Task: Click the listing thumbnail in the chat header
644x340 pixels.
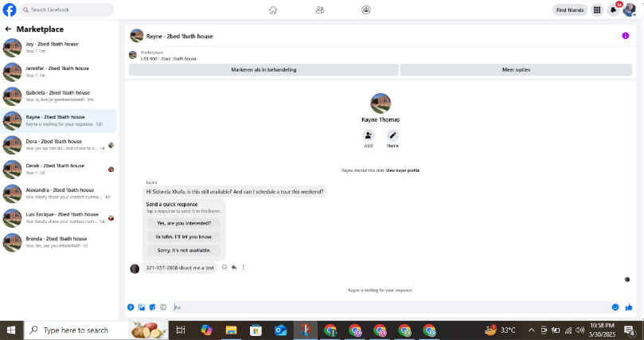Action: pos(137,36)
